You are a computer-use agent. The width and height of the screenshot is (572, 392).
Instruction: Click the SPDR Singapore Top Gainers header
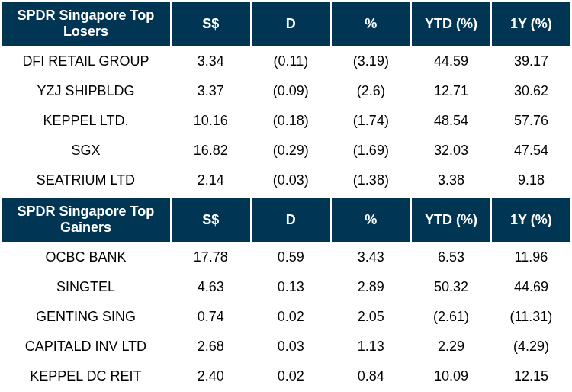coord(85,219)
